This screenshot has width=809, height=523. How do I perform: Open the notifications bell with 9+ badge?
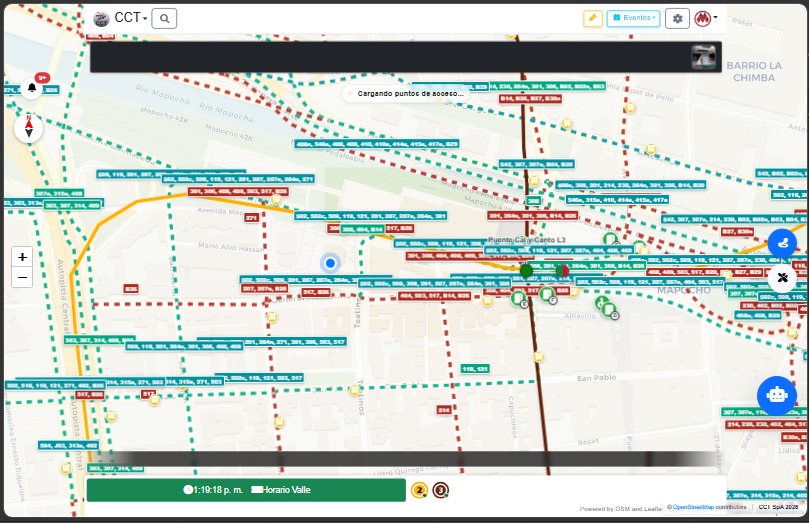pos(32,88)
